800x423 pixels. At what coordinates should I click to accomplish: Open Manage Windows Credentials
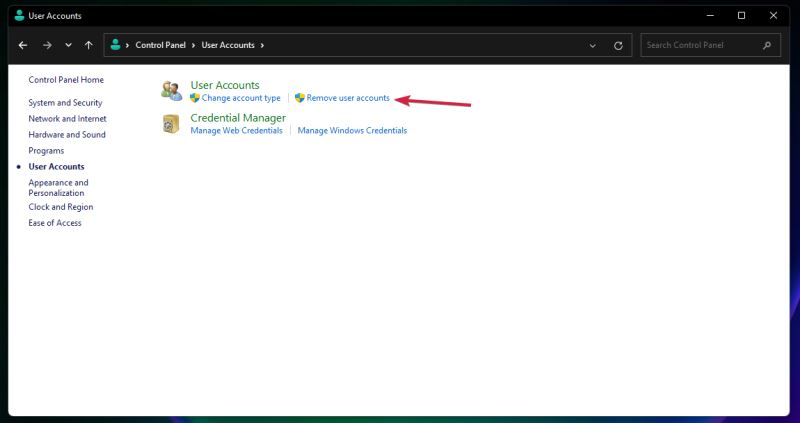(x=352, y=130)
